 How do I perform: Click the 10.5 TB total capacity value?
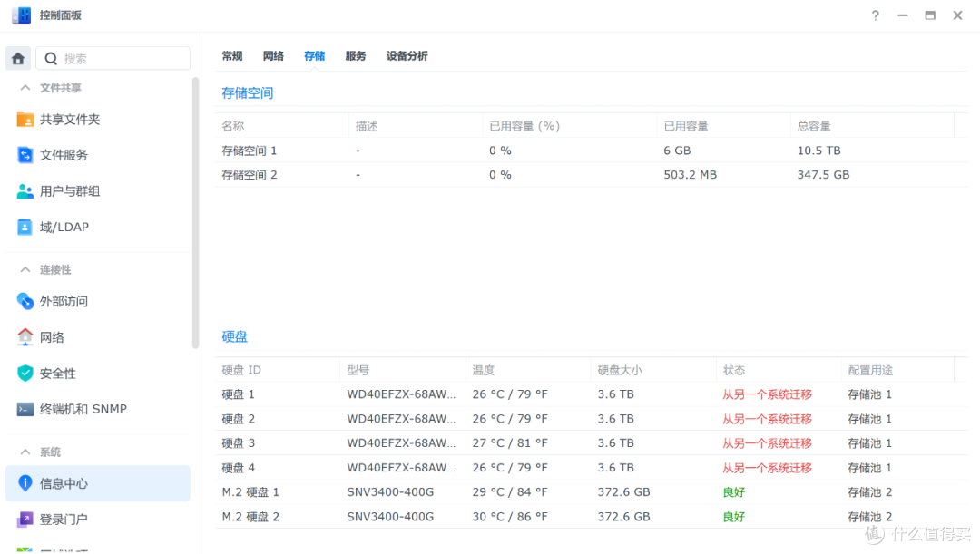pyautogui.click(x=818, y=151)
